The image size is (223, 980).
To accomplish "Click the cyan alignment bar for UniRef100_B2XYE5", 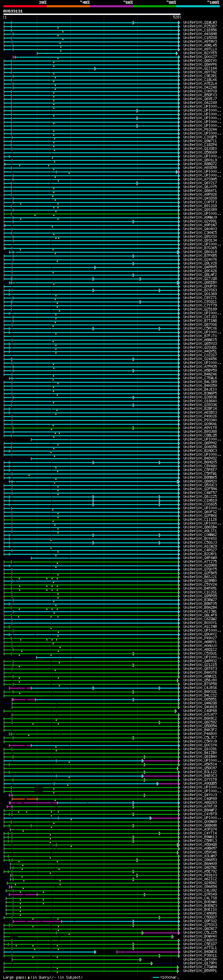I will [x=107, y=54].
